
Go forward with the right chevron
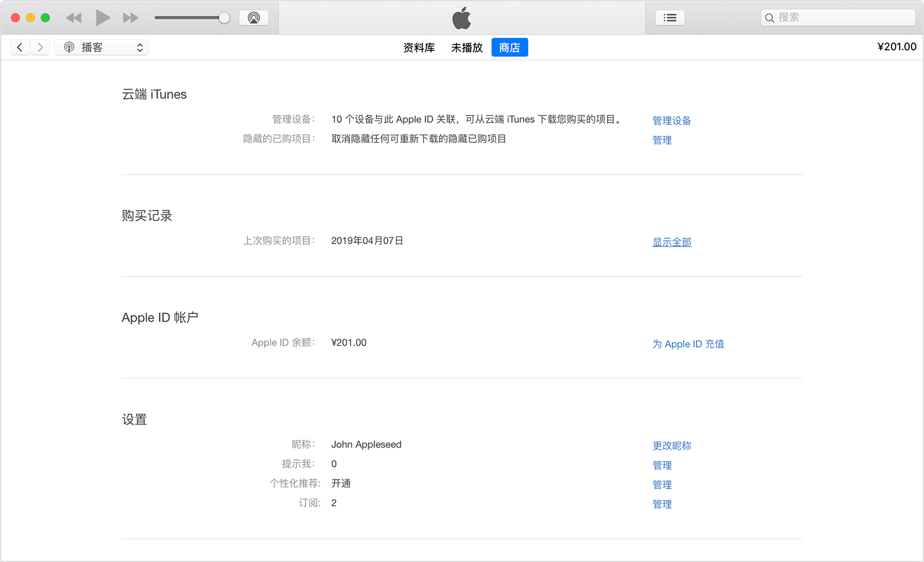click(40, 47)
